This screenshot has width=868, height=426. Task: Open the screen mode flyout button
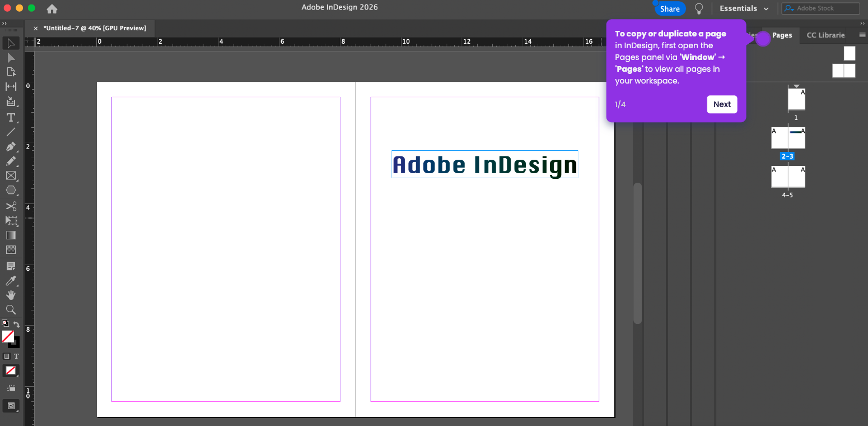click(11, 406)
